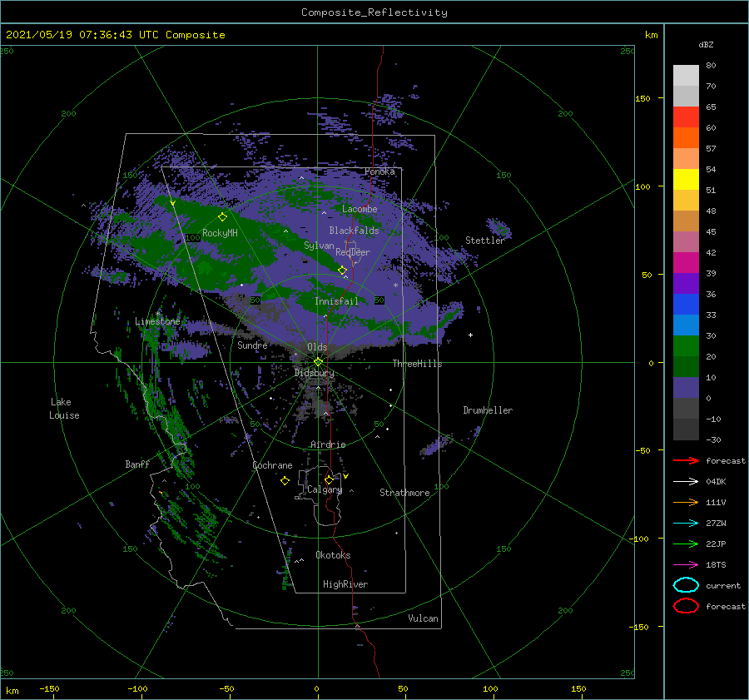Viewport: 749px width, 700px height.
Task: Click the Vulcan label
Action: 423,618
